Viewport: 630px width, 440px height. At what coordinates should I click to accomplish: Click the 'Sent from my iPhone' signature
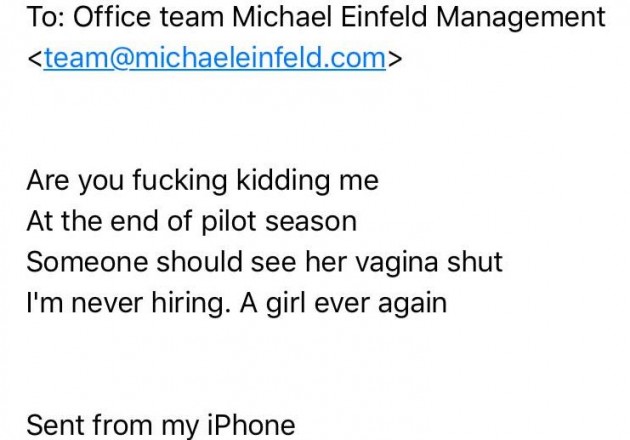(x=161, y=426)
